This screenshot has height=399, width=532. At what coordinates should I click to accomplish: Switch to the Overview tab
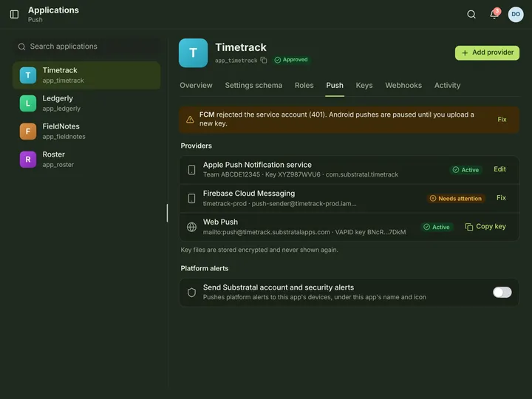(x=196, y=86)
